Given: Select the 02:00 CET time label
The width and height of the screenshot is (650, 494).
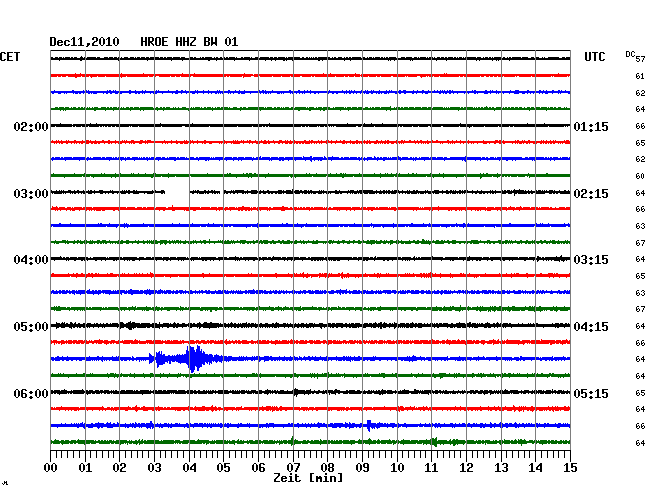Looking at the screenshot, I should [31, 126].
